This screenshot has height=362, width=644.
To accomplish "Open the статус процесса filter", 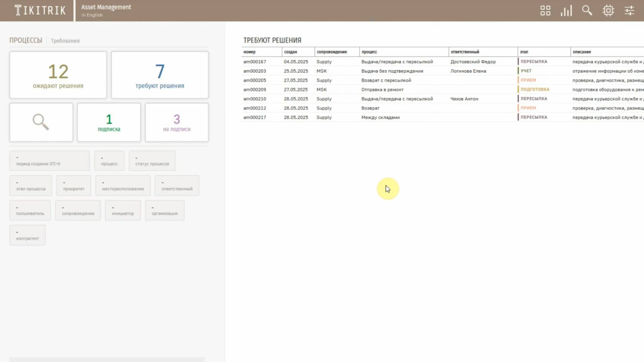I will coord(152,160).
